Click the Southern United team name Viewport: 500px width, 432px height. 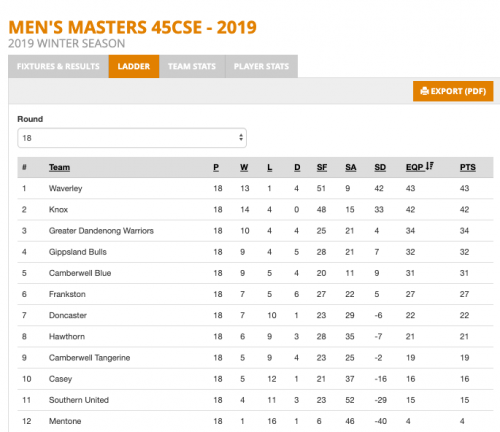point(79,400)
